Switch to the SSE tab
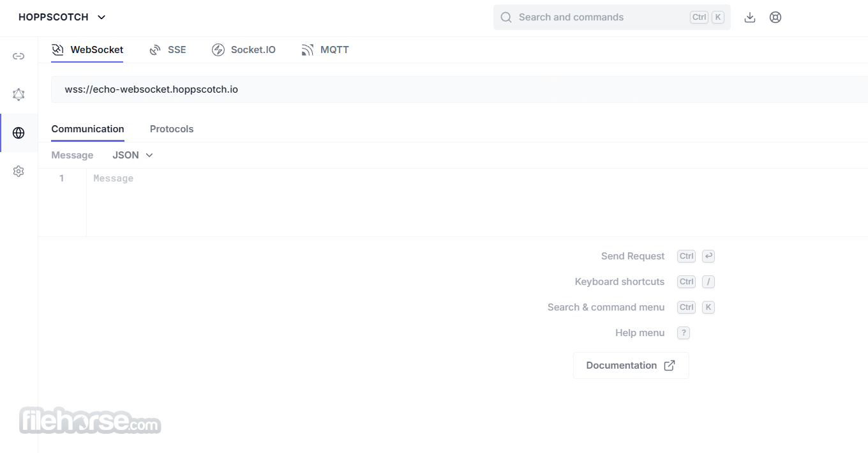The width and height of the screenshot is (868, 453). (x=168, y=50)
